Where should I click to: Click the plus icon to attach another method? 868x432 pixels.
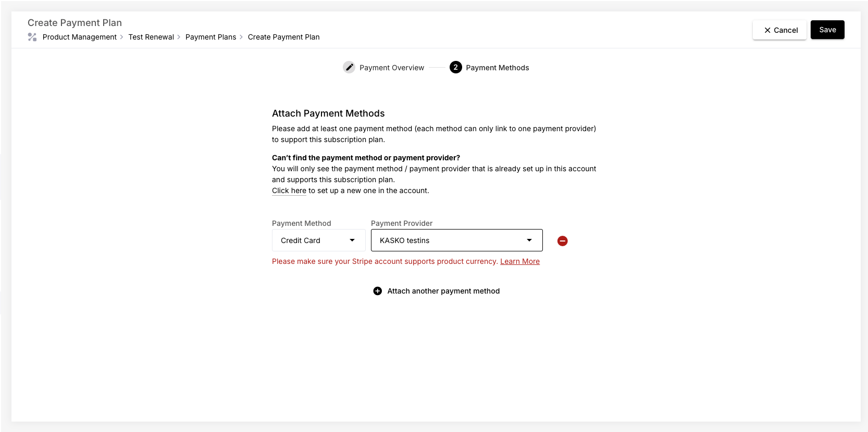point(378,291)
